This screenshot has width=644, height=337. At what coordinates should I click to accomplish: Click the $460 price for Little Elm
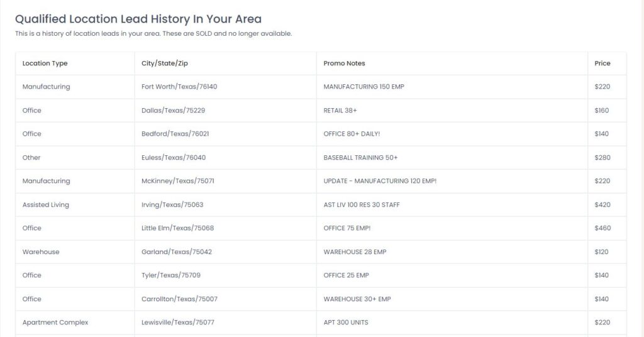click(602, 228)
